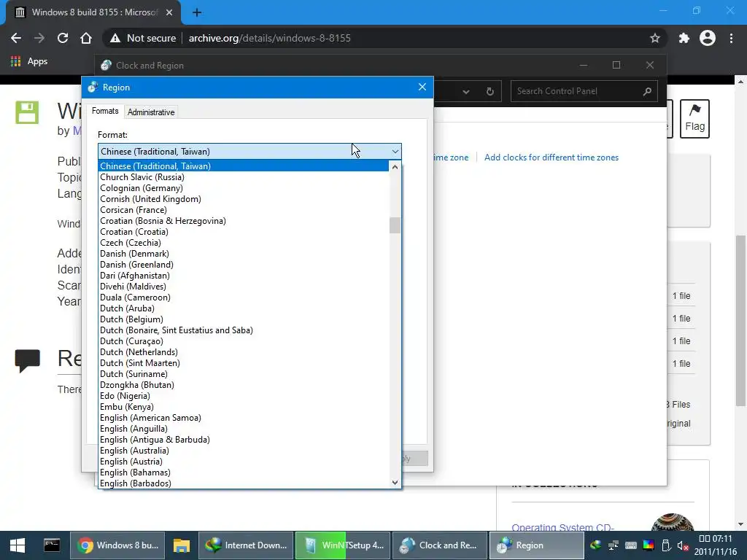Select Cornish (United Kingdom) format
The height and width of the screenshot is (560, 747).
point(243,199)
